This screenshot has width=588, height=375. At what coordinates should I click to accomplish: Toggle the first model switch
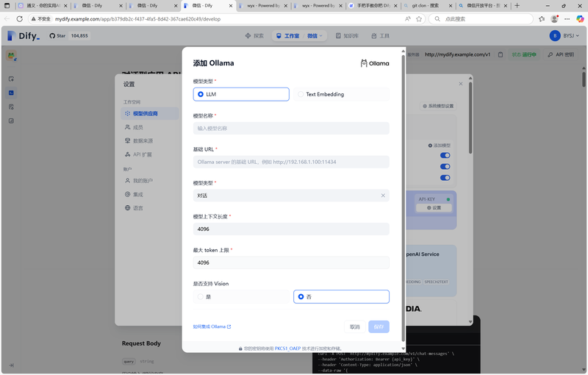tap(445, 155)
